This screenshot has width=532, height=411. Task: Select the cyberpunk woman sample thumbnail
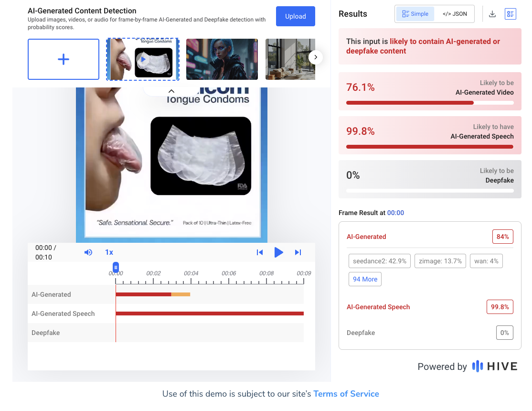click(x=222, y=59)
